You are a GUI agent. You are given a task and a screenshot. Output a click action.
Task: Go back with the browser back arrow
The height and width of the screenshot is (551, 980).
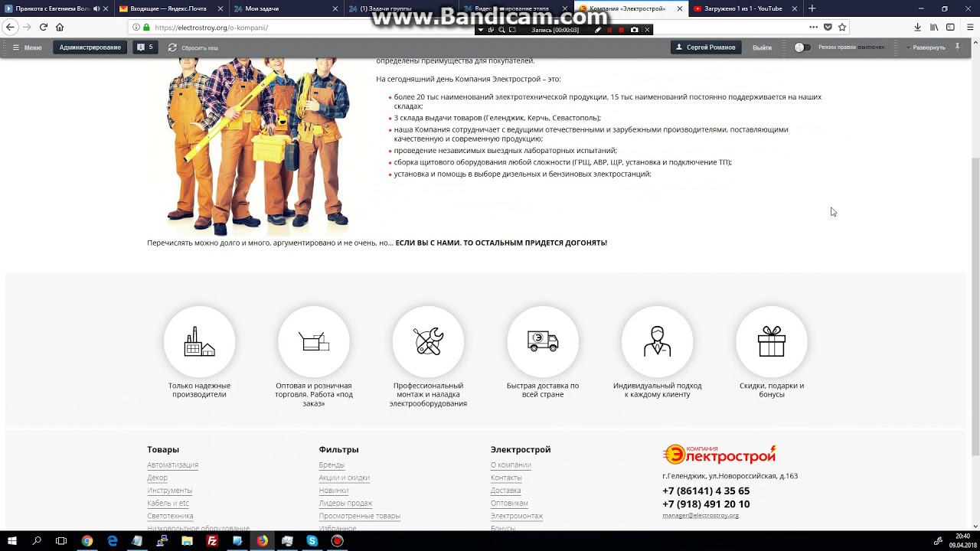click(10, 27)
